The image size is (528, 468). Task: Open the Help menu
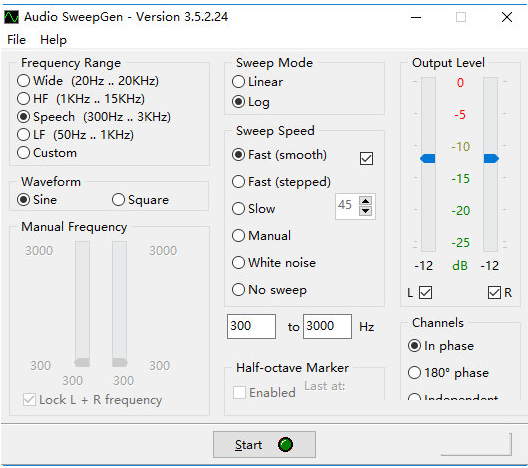[x=53, y=40]
